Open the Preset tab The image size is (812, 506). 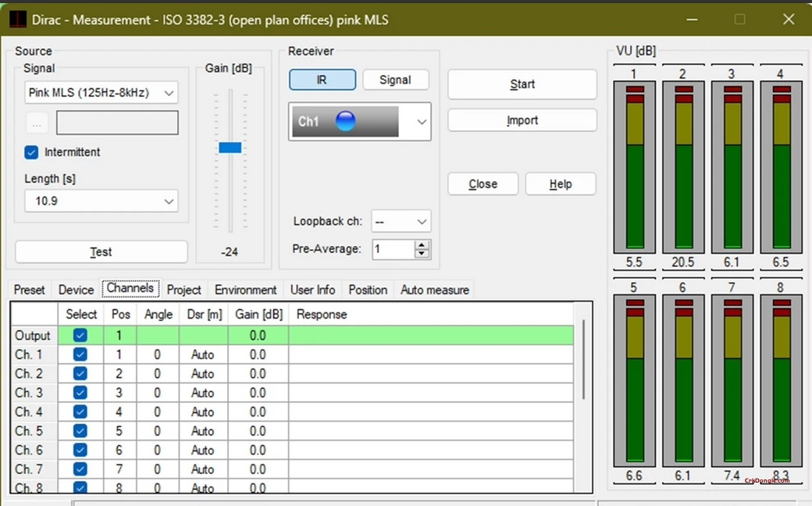tap(28, 290)
